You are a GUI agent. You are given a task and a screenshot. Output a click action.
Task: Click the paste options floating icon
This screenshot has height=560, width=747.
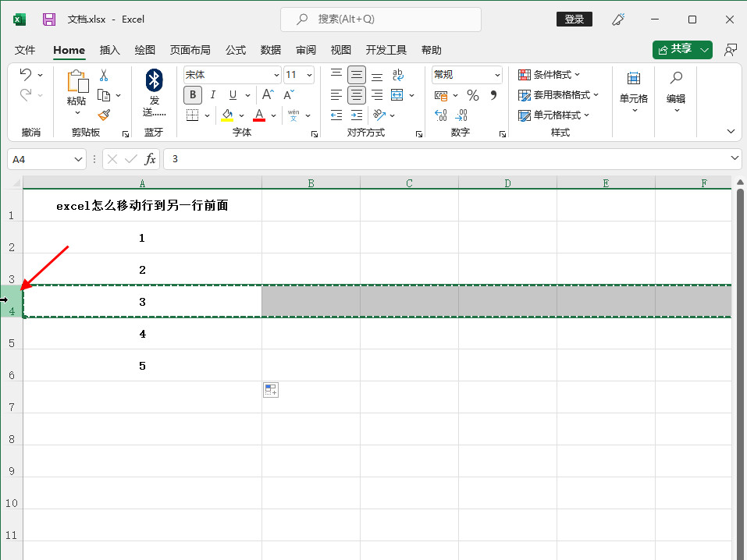(x=271, y=390)
